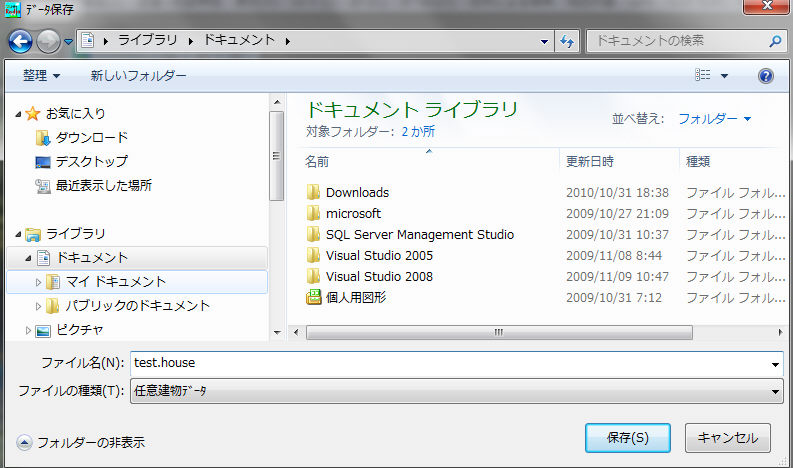Click the search magnifier icon
The height and width of the screenshot is (468, 793).
coord(774,41)
